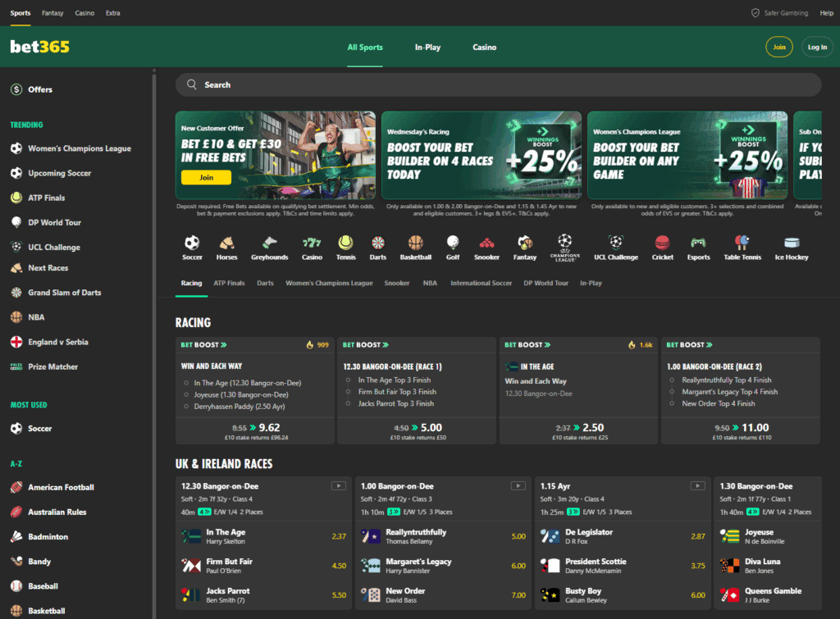Switch to the In-Play tab
Viewport: 840px width, 619px height.
[427, 47]
